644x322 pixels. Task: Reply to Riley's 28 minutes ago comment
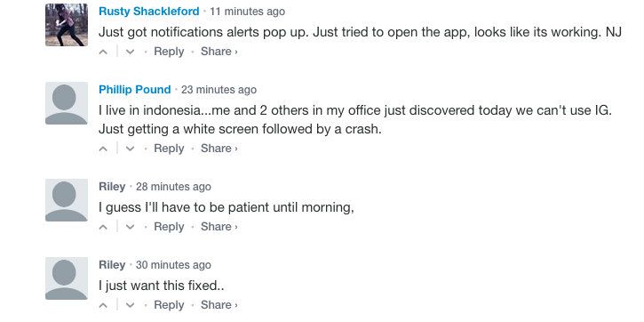pos(169,227)
